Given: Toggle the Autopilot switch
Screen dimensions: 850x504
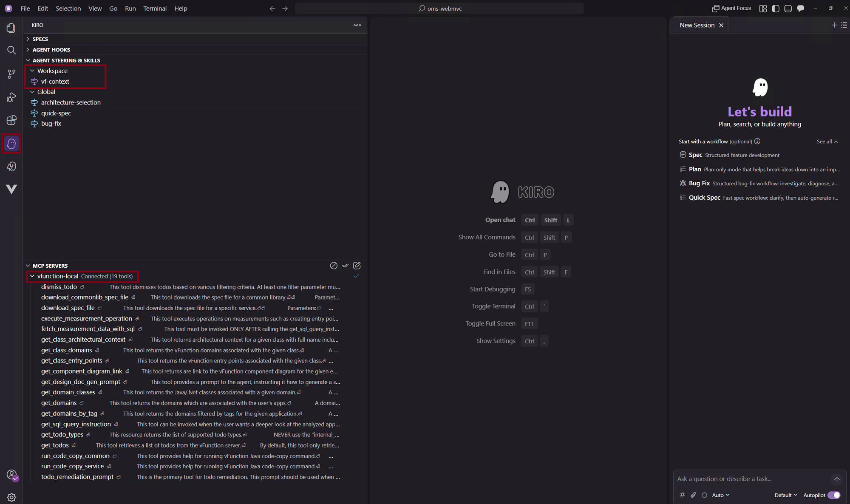Looking at the screenshot, I should coord(834,495).
